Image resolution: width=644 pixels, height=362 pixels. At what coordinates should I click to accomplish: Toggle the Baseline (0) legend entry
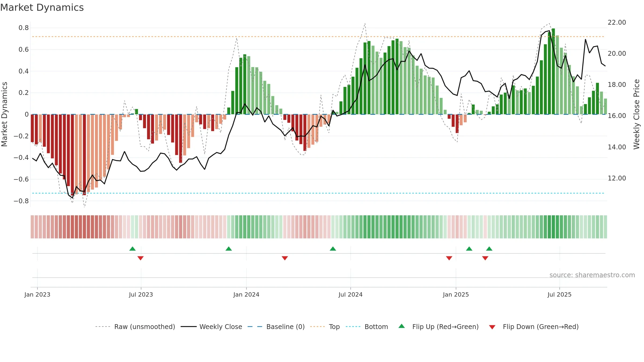276,327
